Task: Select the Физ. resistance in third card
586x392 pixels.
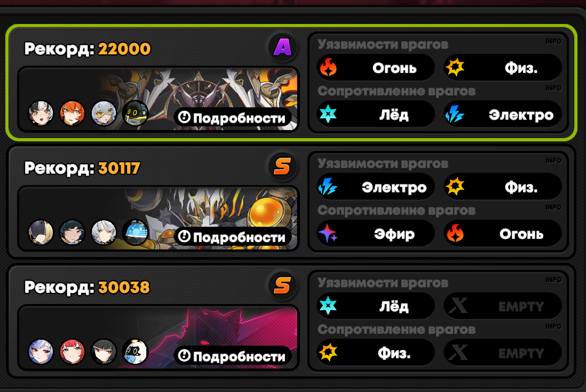Action: tap(376, 353)
